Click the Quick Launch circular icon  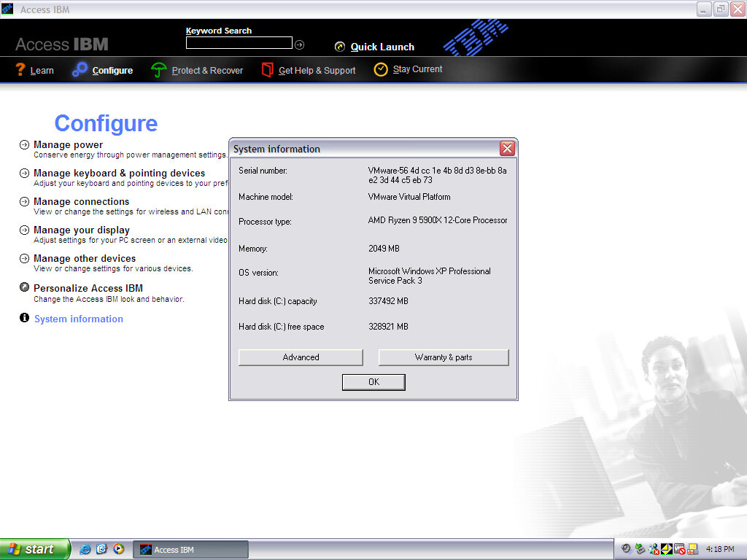tap(340, 47)
